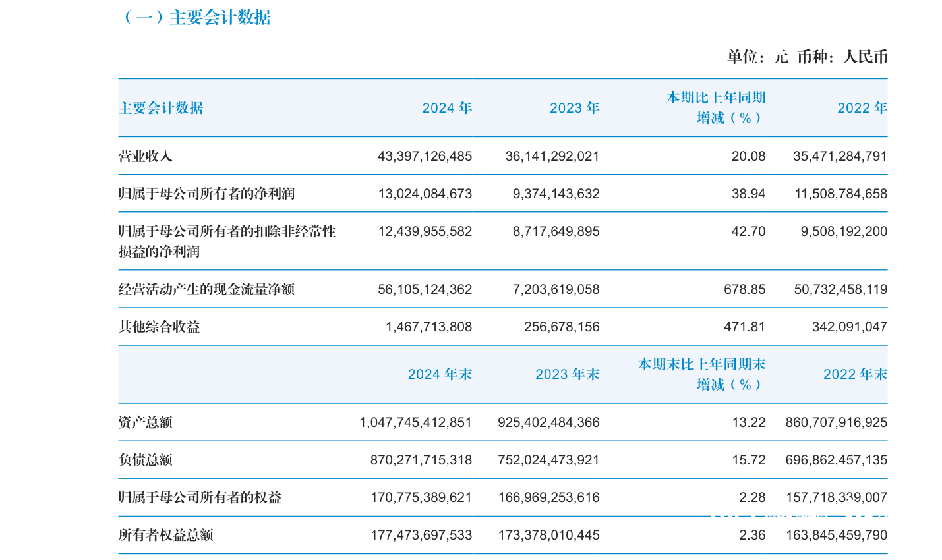Click the 2024 营业收入 value 43,397,126,485

[x=425, y=156]
